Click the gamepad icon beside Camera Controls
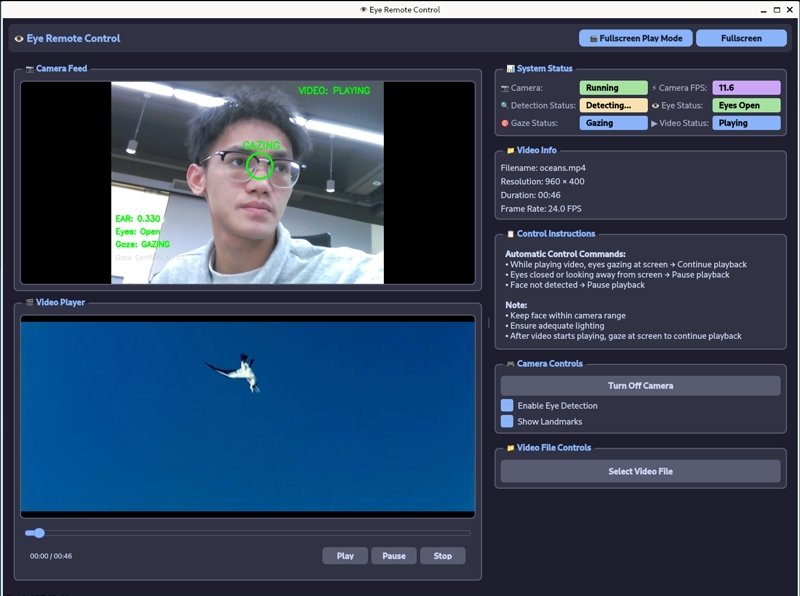This screenshot has width=800, height=596. [x=510, y=364]
